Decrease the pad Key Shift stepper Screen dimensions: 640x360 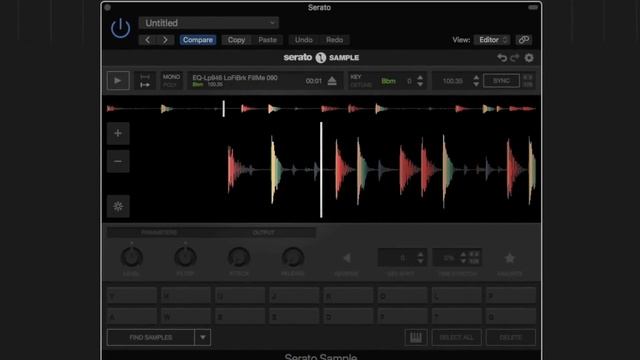click(x=420, y=261)
